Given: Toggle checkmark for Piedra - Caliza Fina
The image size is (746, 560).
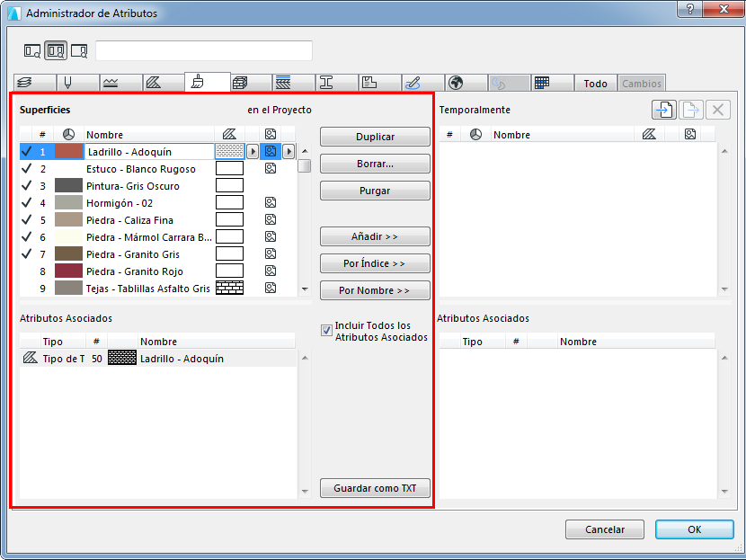Looking at the screenshot, I should coord(27,220).
